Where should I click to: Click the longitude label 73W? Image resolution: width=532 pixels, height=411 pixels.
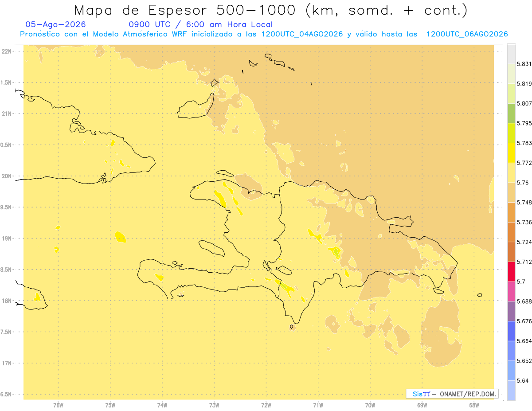point(214,405)
